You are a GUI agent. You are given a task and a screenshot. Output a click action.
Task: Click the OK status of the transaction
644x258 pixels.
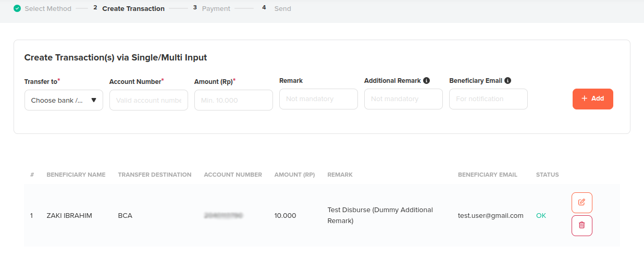[541, 216]
